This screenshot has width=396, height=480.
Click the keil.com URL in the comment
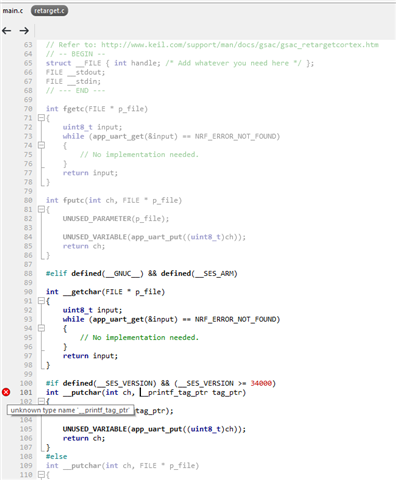(x=240, y=45)
